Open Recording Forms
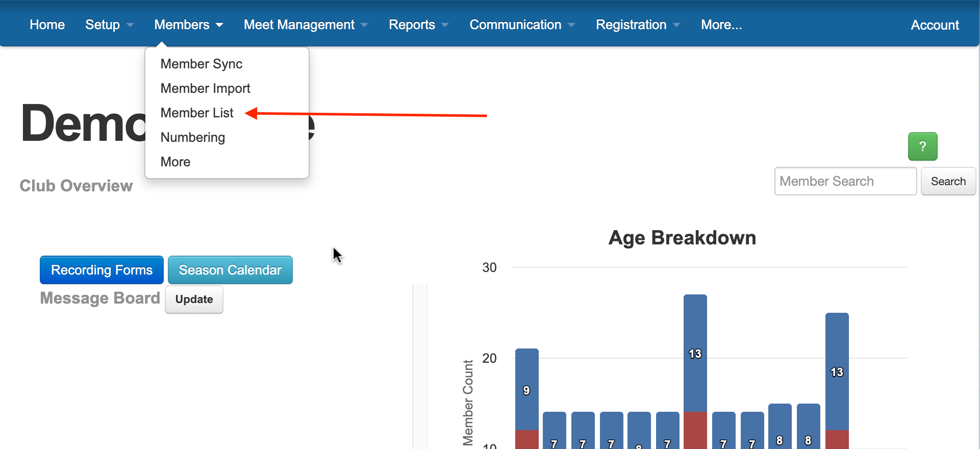This screenshot has height=449, width=980. tap(102, 270)
